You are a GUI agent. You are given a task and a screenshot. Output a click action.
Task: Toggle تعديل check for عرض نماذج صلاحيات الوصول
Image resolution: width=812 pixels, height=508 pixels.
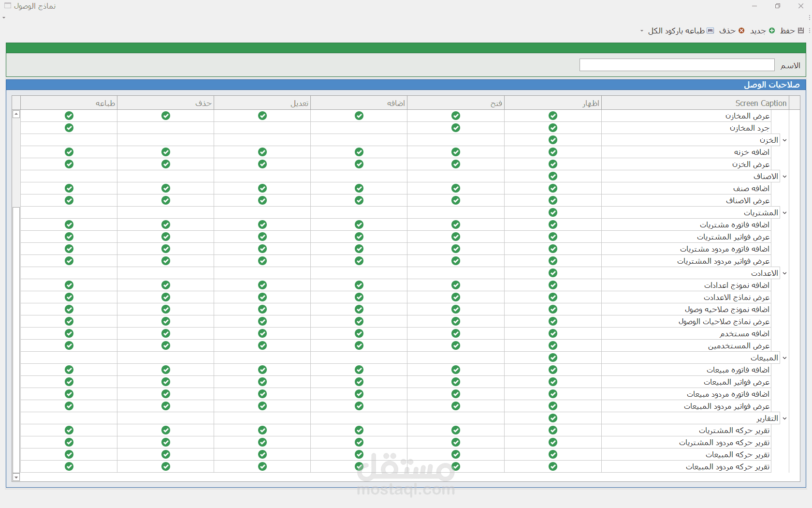pos(262,321)
